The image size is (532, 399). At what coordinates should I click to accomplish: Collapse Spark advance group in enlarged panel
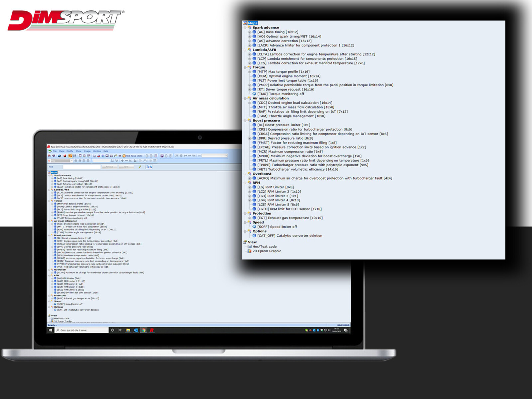point(245,28)
